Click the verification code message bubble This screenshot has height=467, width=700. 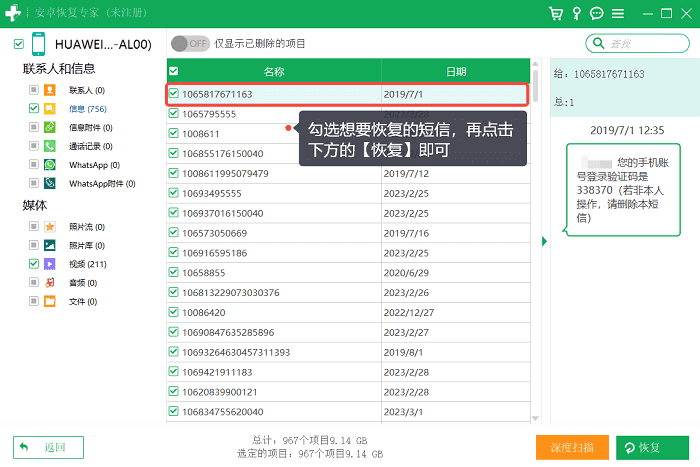[x=623, y=190]
